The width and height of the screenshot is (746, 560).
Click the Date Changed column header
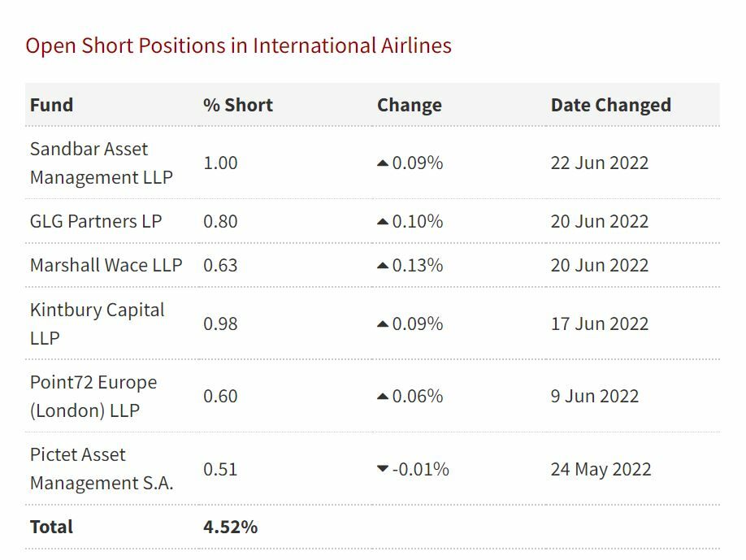coord(611,105)
